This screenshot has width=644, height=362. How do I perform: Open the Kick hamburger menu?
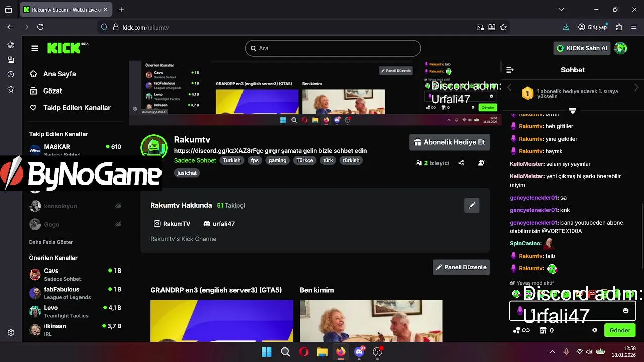(x=35, y=48)
